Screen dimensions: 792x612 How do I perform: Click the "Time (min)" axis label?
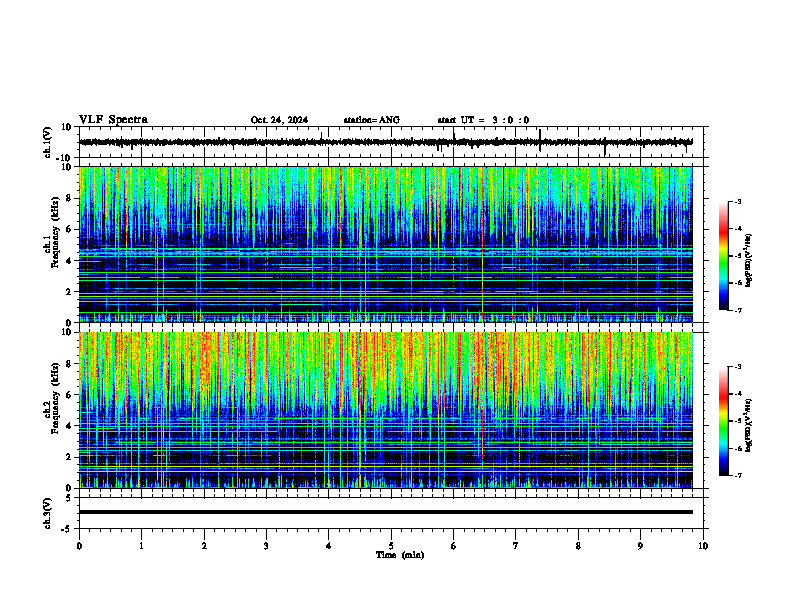[x=400, y=555]
